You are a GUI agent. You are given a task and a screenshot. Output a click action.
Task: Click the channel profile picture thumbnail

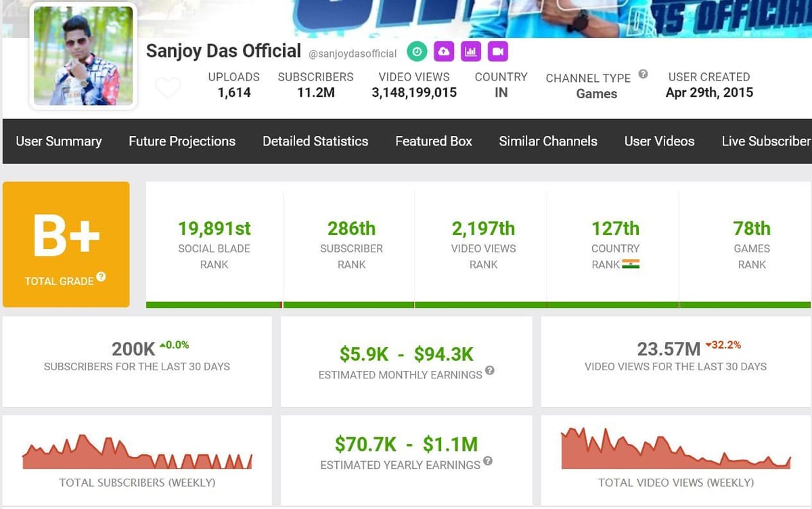click(x=83, y=56)
